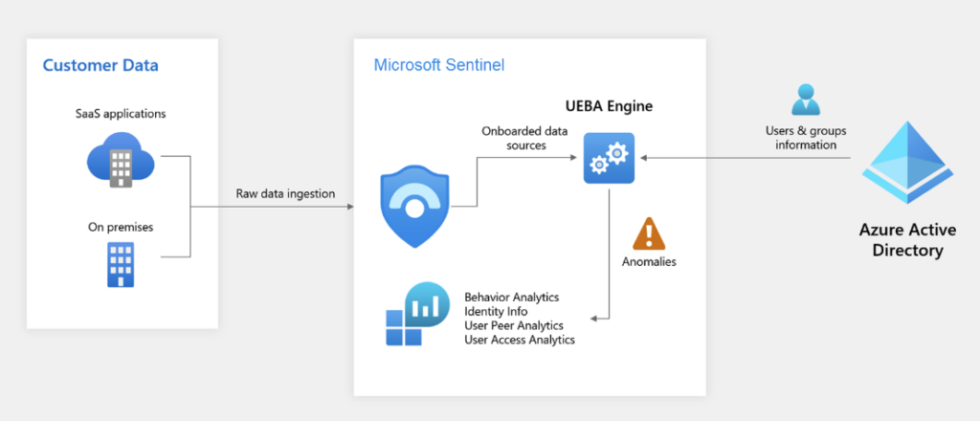This screenshot has width=980, height=421.
Task: Select the User Peer Analytics entry
Action: (514, 325)
